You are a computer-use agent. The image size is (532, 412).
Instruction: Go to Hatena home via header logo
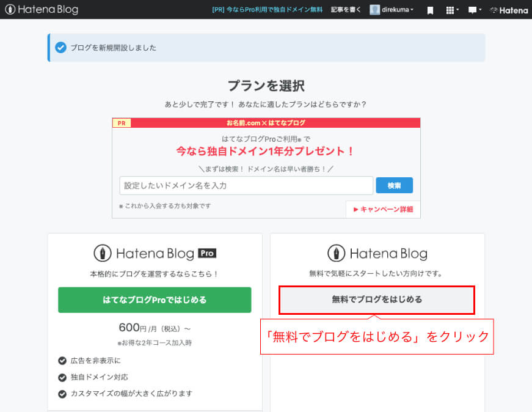click(x=509, y=10)
